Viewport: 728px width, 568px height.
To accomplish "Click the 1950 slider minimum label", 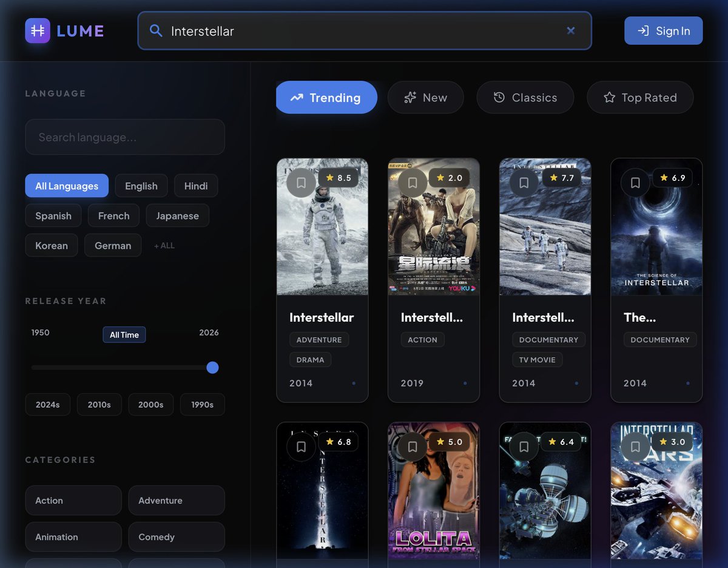I will [x=41, y=333].
